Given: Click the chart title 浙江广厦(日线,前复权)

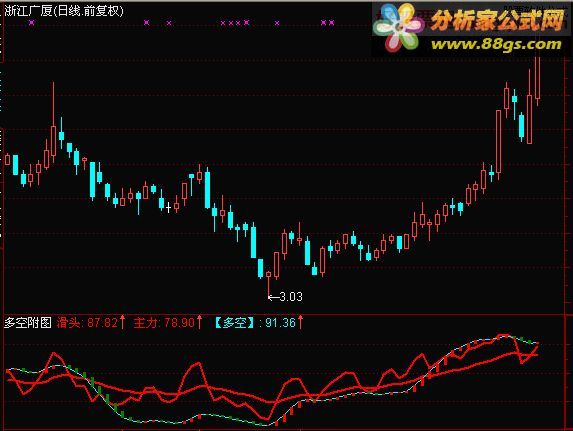Looking at the screenshot, I should [64, 11].
